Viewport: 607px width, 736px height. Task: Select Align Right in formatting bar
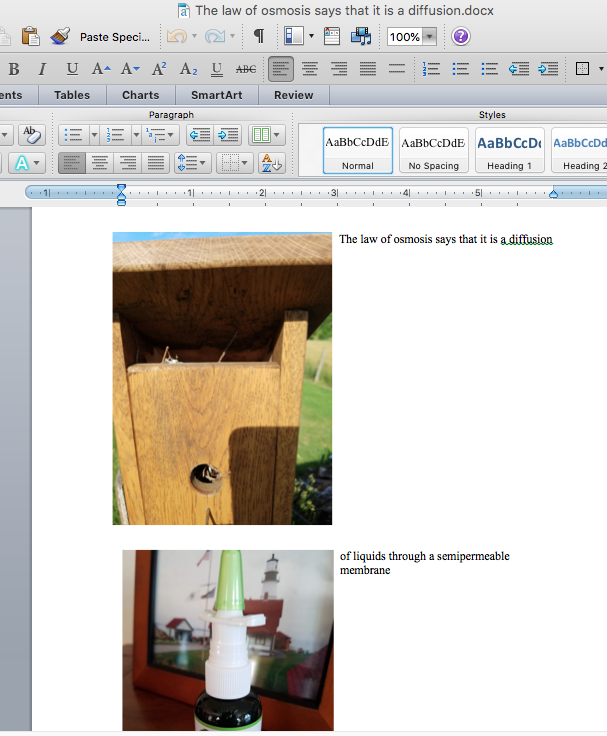[x=339, y=69]
